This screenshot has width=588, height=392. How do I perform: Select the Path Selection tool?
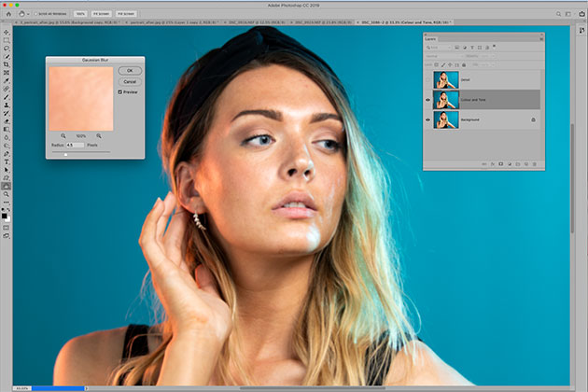pyautogui.click(x=6, y=170)
